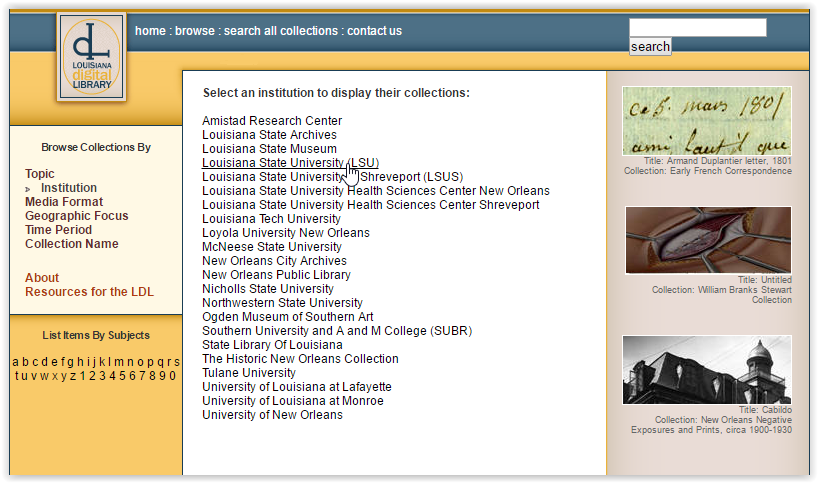The image size is (818, 483).
Task: Select State Library Of Louisiana
Action: tap(272, 346)
